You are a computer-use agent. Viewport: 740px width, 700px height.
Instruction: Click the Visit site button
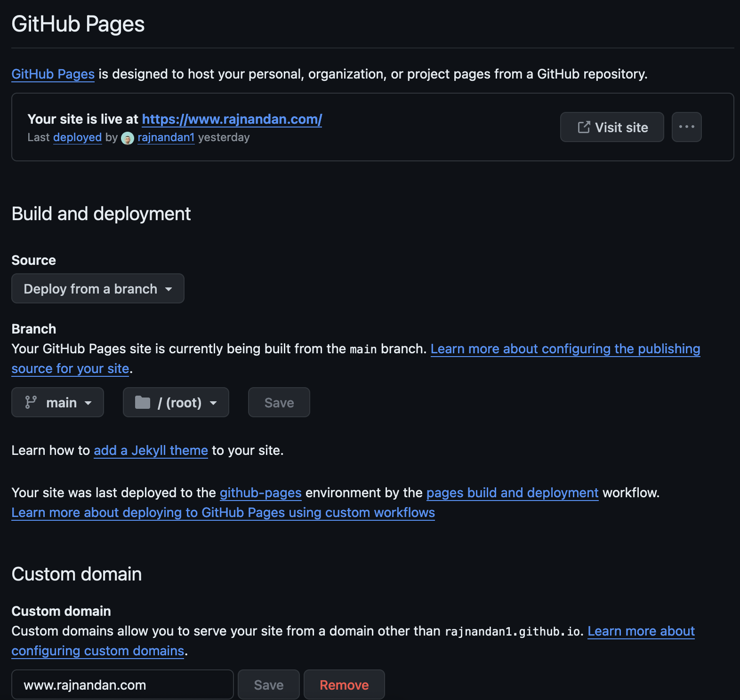point(612,127)
